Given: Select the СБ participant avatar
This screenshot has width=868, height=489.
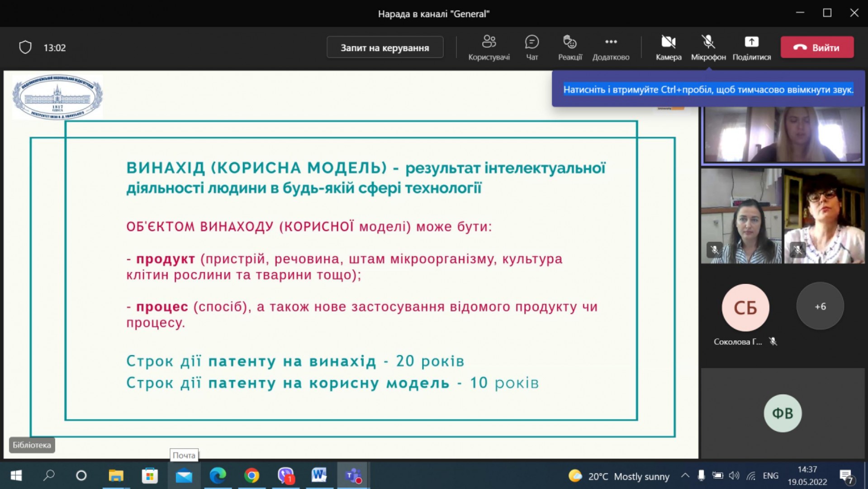Looking at the screenshot, I should click(745, 308).
